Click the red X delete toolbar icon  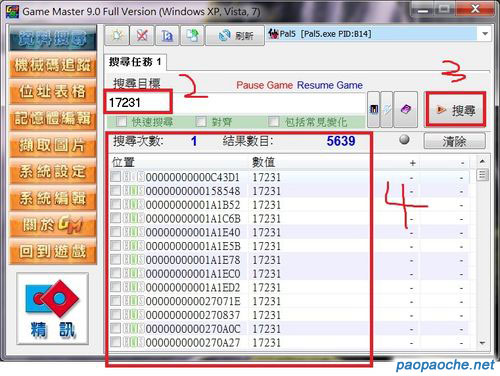click(x=142, y=35)
